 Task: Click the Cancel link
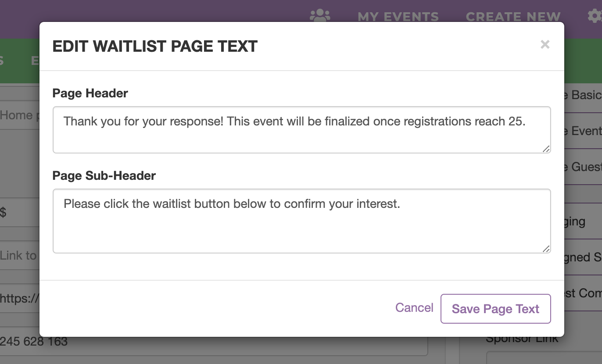[x=414, y=307]
